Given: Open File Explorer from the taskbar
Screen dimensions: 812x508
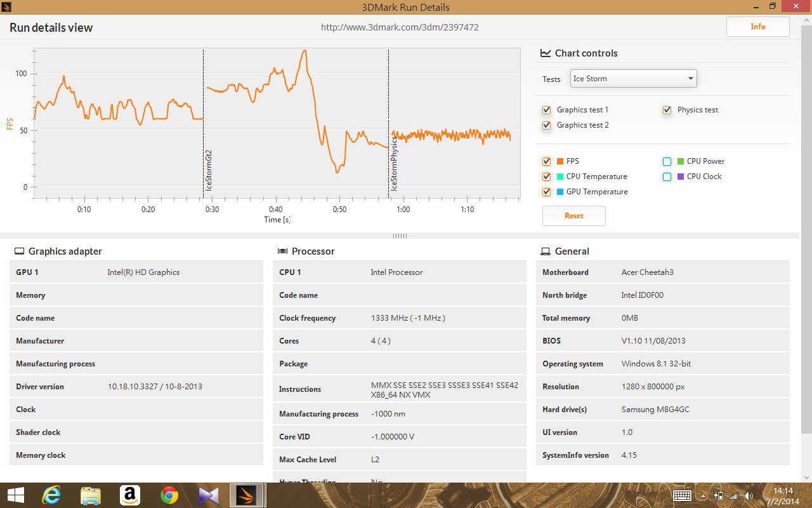Looking at the screenshot, I should pyautogui.click(x=91, y=495).
